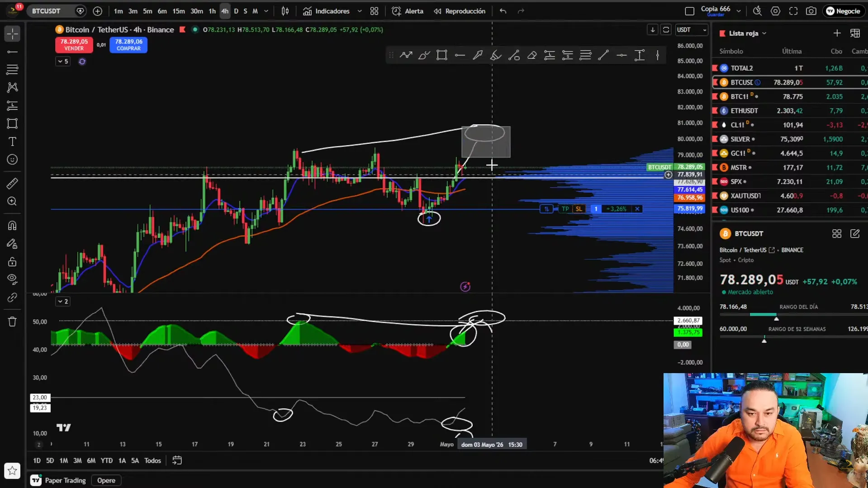Expand the timeframe dropdown arrow
The image size is (868, 488).
[266, 11]
